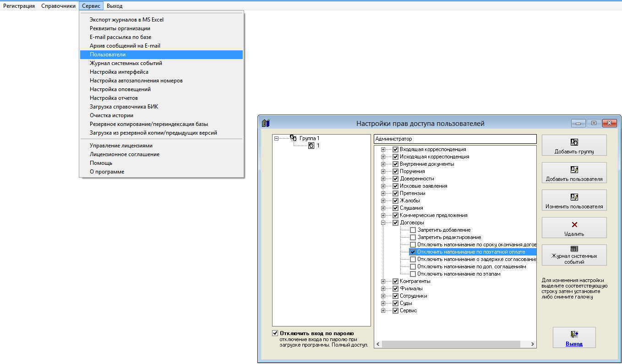Click the window title bar app icon

[x=266, y=123]
